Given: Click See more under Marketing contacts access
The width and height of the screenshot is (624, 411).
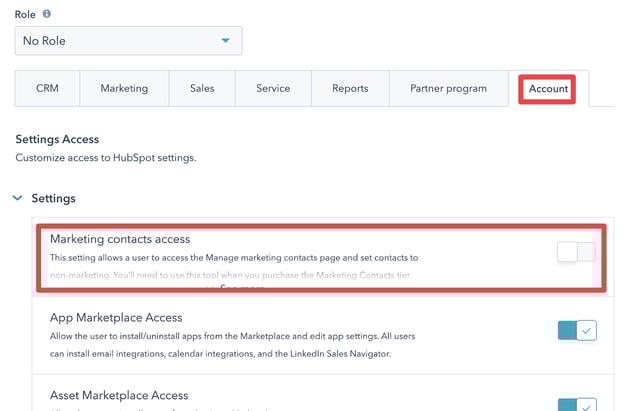Looking at the screenshot, I should 242,288.
